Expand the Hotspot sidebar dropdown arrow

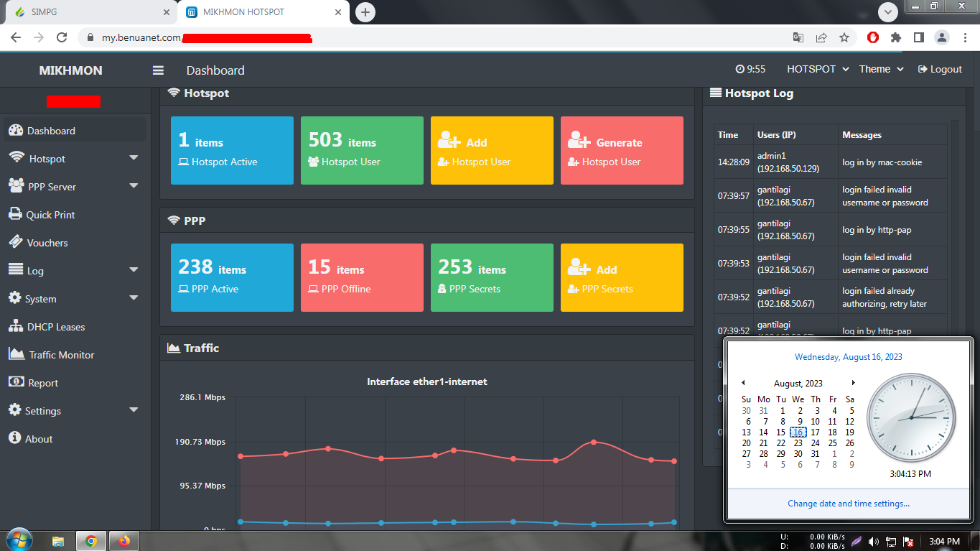tap(134, 159)
